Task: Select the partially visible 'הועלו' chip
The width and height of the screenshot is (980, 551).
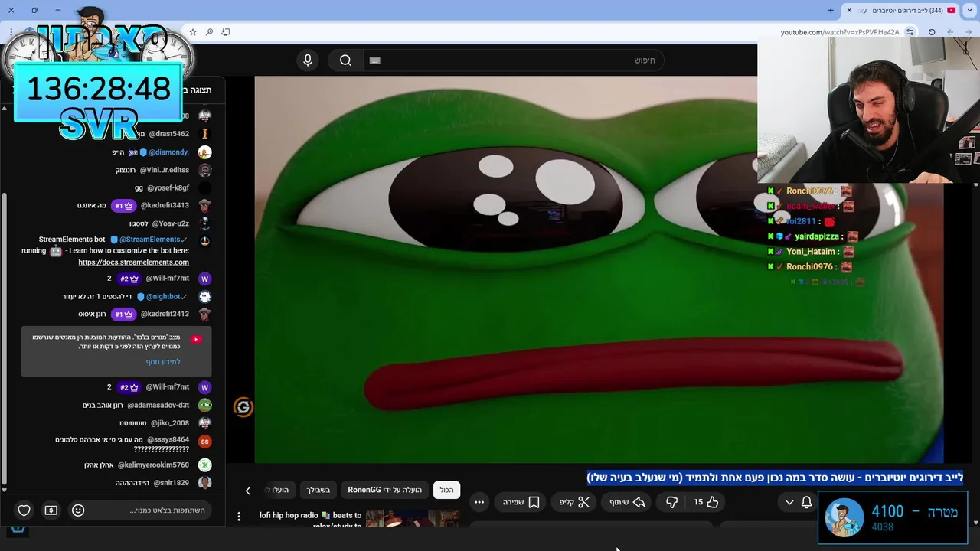Action: tap(280, 490)
